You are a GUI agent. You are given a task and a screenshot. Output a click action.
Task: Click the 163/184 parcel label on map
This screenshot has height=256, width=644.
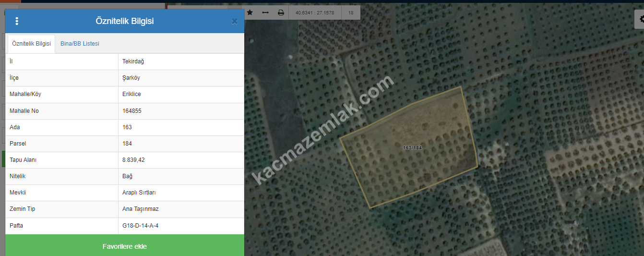coord(412,148)
